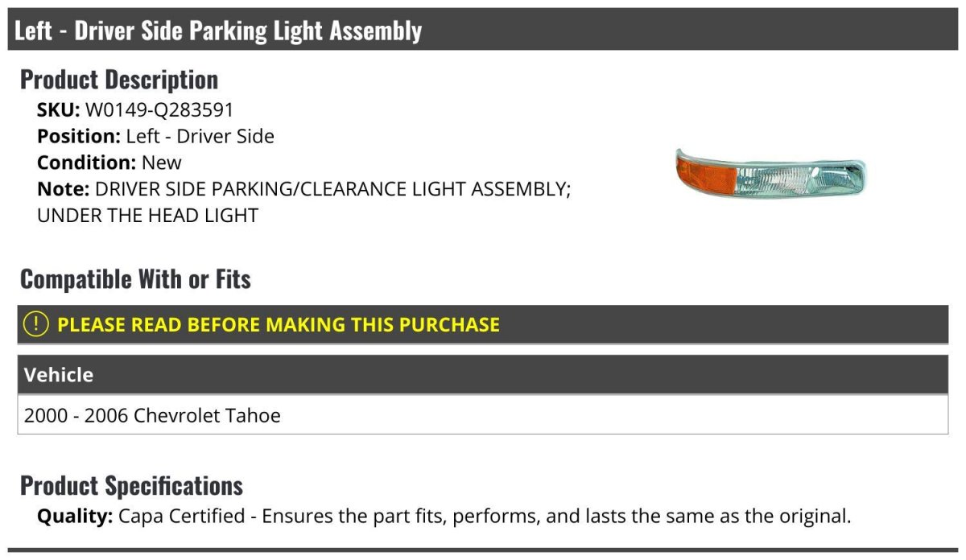Click the Note label in the description

click(x=63, y=190)
